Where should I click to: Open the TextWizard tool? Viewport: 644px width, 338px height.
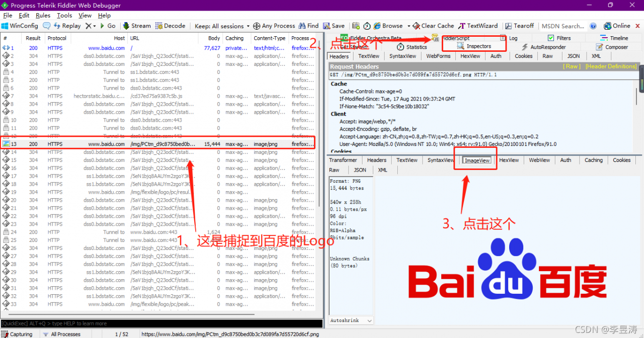(478, 26)
